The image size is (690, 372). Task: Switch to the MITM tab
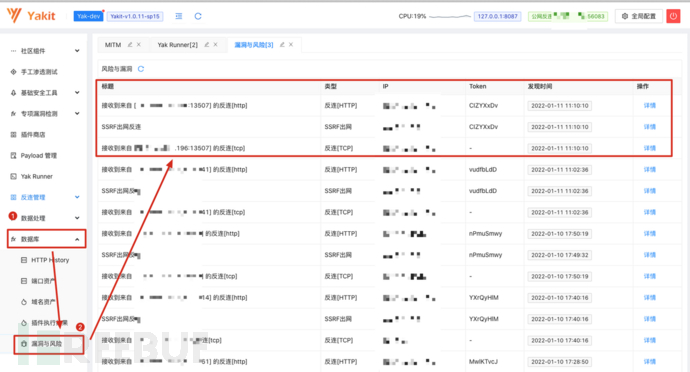[113, 45]
